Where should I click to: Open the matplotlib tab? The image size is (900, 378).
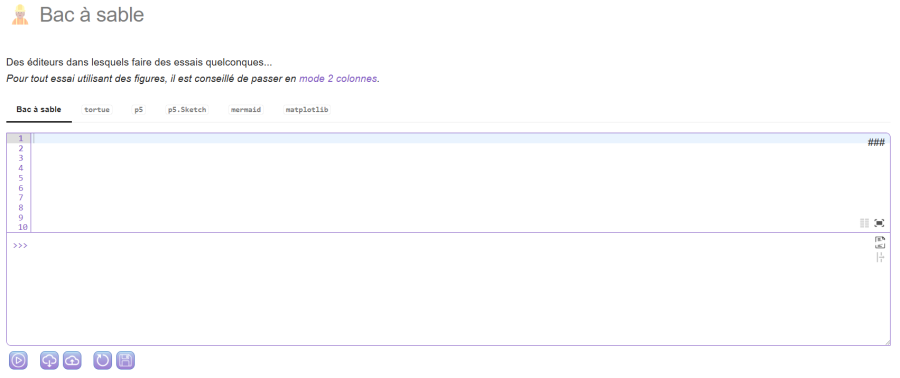tap(307, 110)
